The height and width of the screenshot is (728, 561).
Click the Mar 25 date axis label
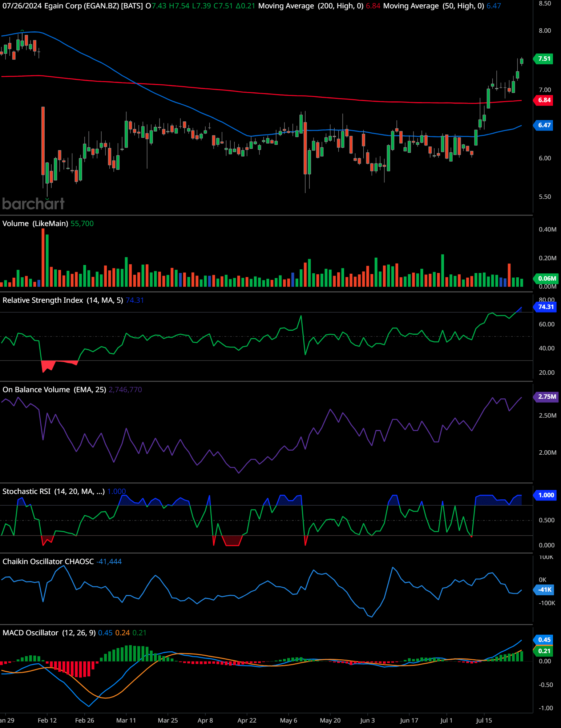tap(168, 720)
